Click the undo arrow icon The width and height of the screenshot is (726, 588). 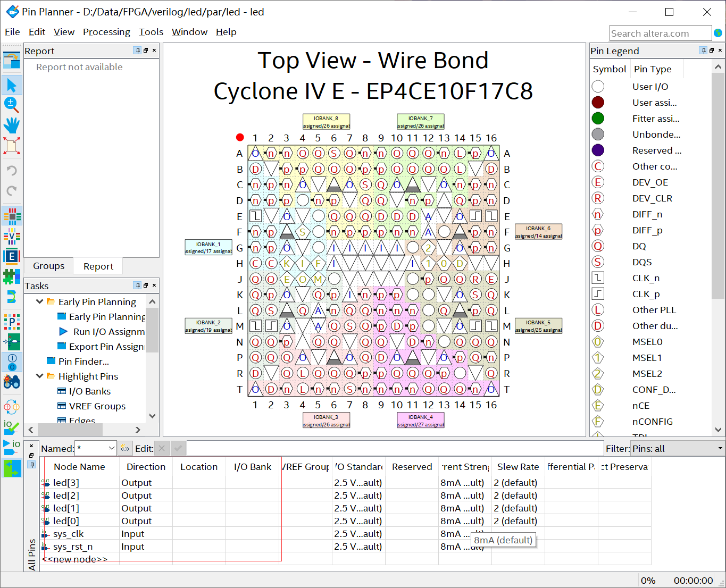[12, 171]
